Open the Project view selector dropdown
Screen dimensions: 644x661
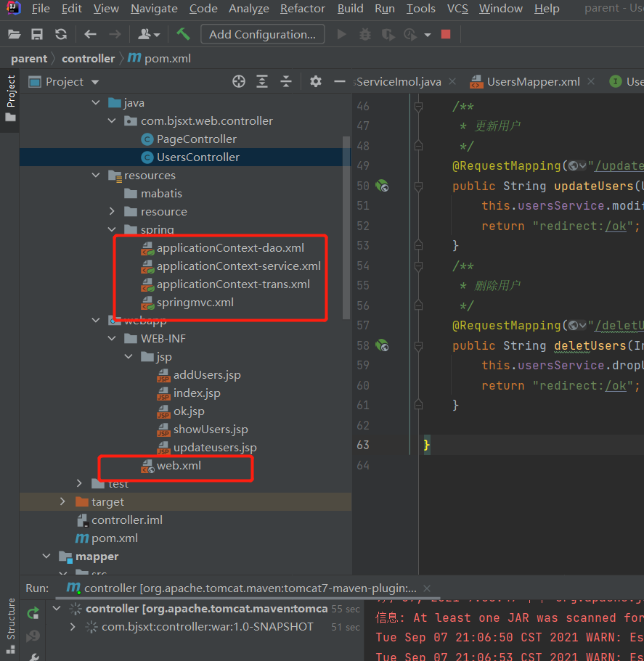[x=95, y=82]
